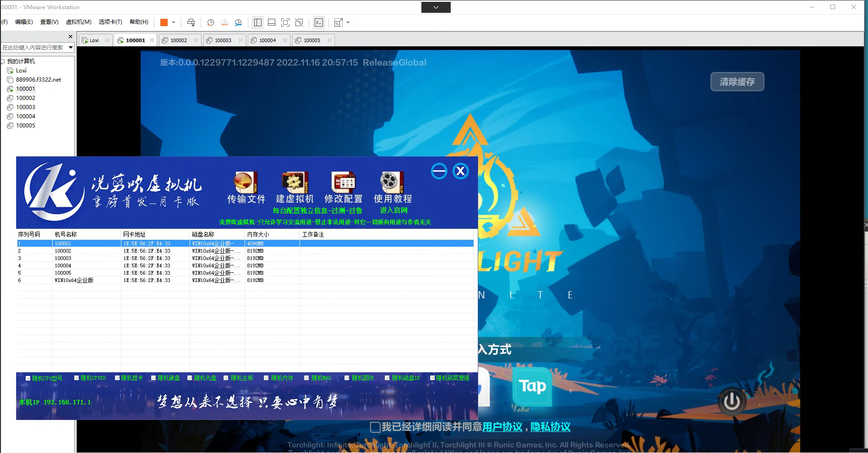Select 100003 in the library tree
The height and width of the screenshot is (453, 868).
[x=25, y=107]
